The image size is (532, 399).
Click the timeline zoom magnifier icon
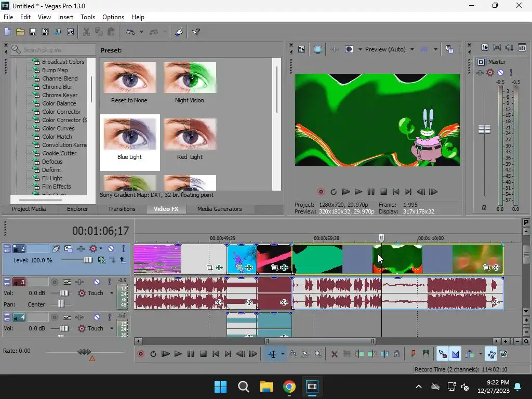tap(526, 341)
